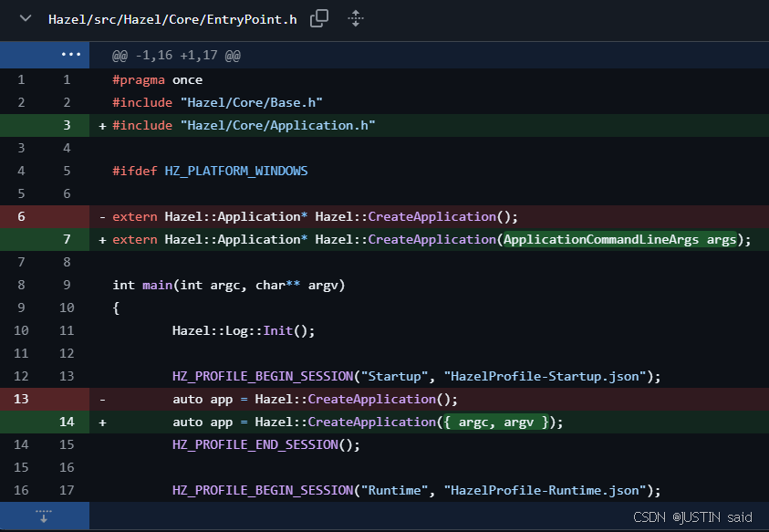
Task: Click the "Hazel/Core/Application.h" include string
Action: 277,125
